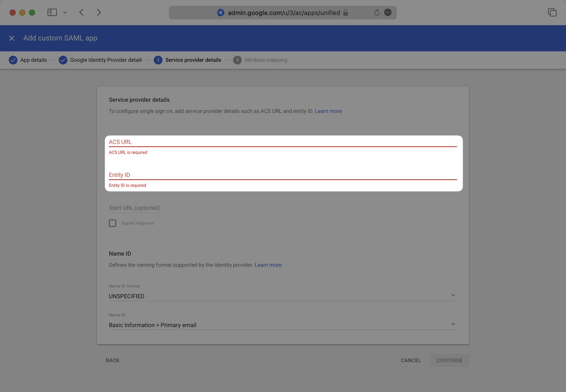This screenshot has height=392, width=566.
Task: Reload the page using the refresh icon
Action: click(377, 12)
